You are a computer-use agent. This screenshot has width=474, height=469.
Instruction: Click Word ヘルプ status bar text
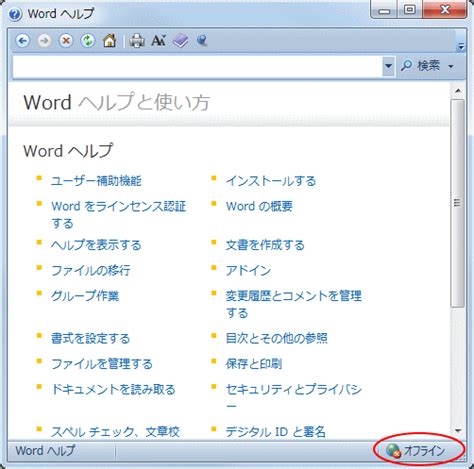pyautogui.click(x=45, y=451)
